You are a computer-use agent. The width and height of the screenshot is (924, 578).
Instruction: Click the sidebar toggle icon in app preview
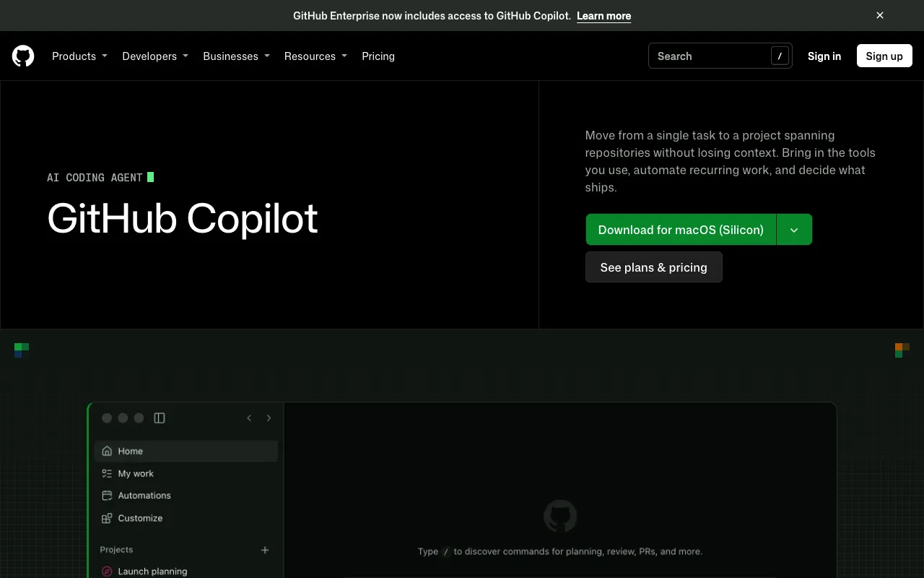tap(160, 418)
